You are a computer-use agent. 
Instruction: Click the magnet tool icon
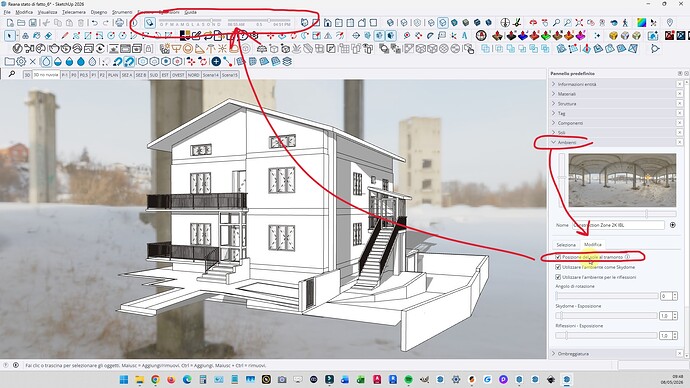[x=117, y=62]
